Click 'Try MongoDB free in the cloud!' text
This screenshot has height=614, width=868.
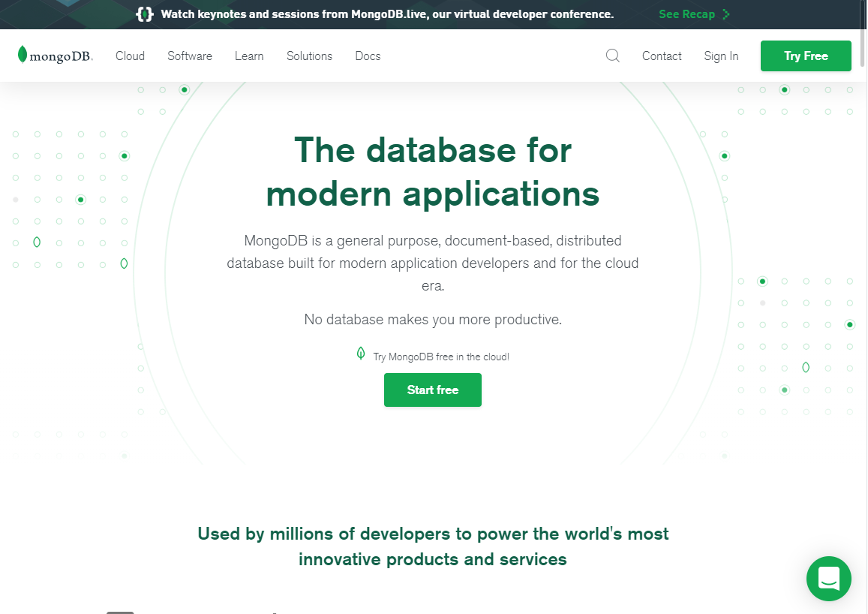click(441, 357)
